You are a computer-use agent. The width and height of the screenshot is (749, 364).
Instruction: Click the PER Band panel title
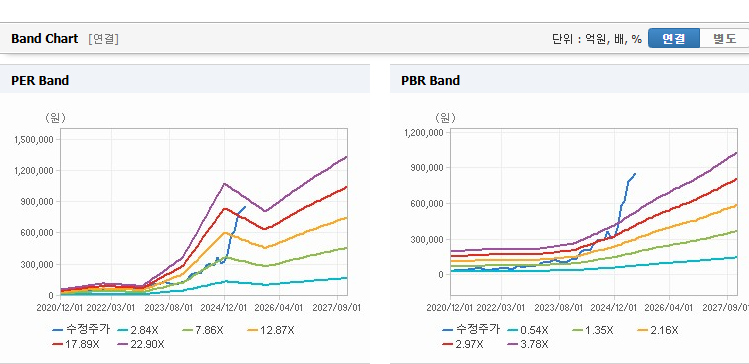point(40,81)
